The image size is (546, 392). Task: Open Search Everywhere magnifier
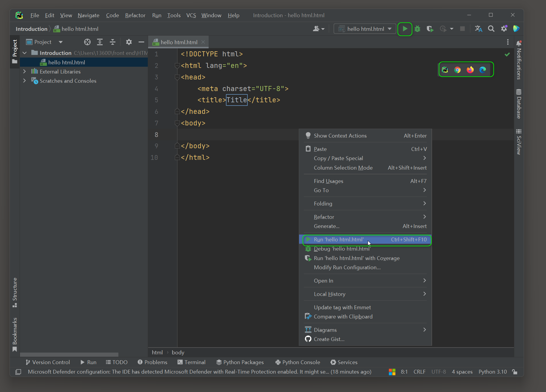coord(491,29)
